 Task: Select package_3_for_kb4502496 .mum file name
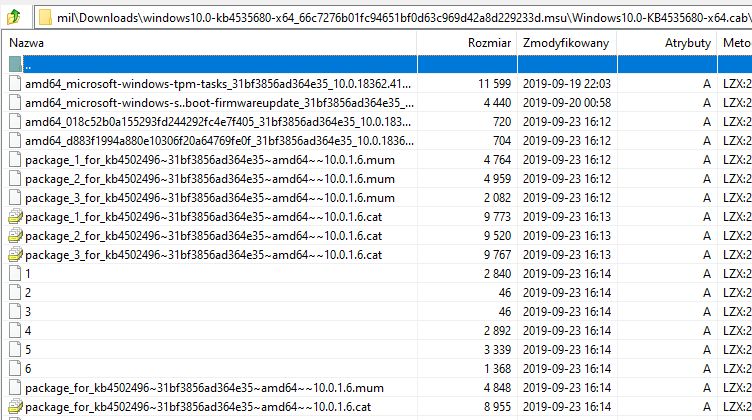point(210,198)
